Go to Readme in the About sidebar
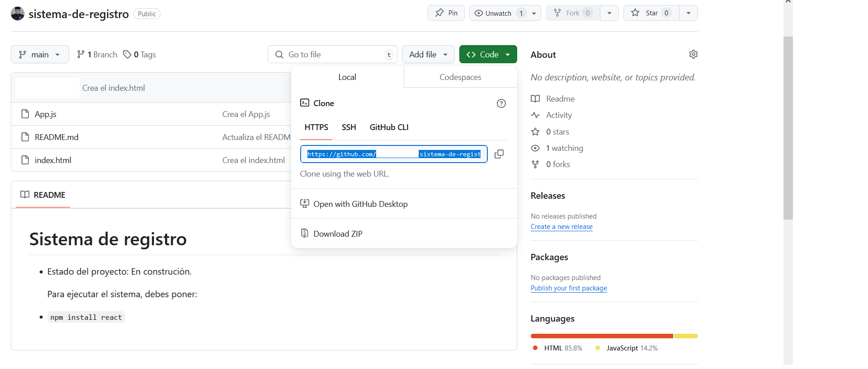 tap(552, 99)
